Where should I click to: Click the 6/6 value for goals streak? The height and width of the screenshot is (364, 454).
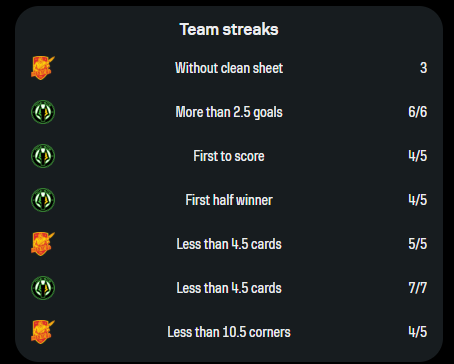tap(417, 112)
